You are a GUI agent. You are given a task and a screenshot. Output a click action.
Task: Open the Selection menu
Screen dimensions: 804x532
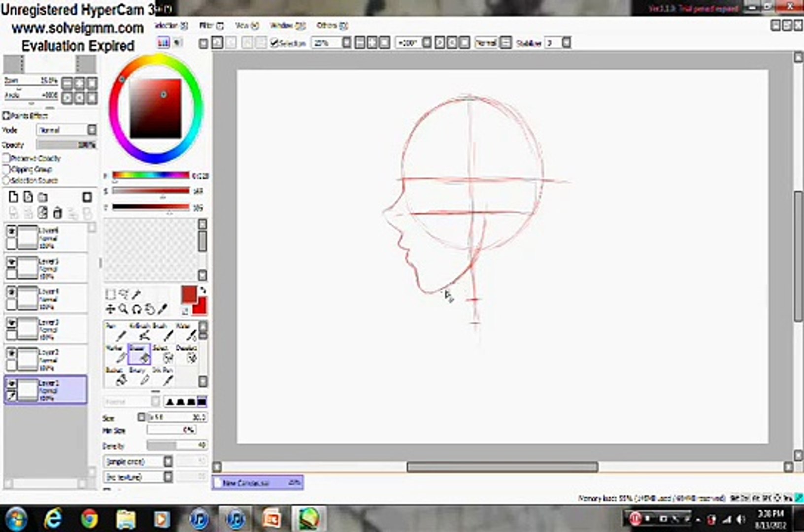click(171, 25)
